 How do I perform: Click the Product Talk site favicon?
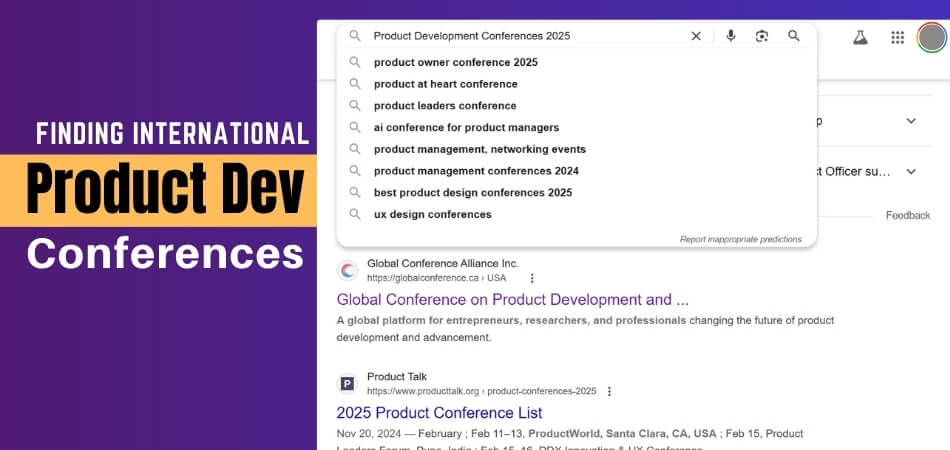(347, 383)
